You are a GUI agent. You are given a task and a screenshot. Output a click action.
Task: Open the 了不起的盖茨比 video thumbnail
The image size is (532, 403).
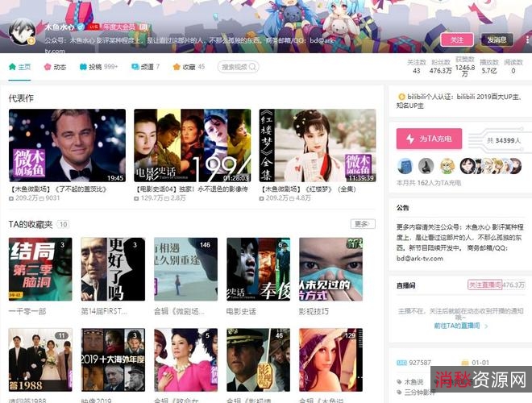coord(67,146)
